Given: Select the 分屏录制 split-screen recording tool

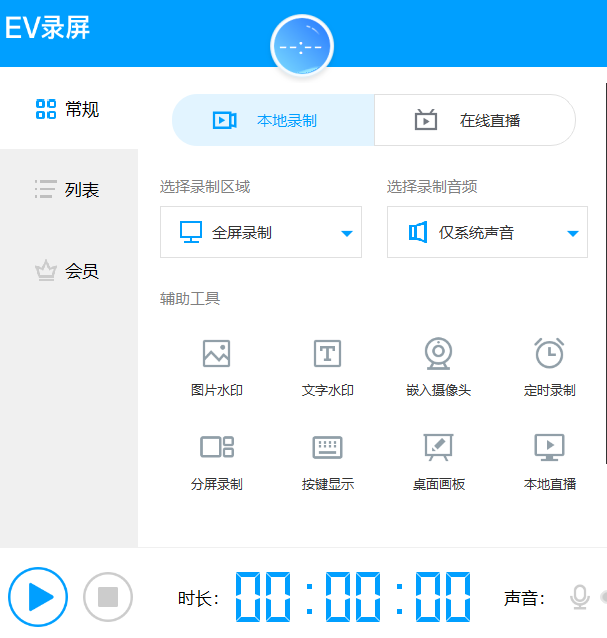Looking at the screenshot, I should 216,463.
